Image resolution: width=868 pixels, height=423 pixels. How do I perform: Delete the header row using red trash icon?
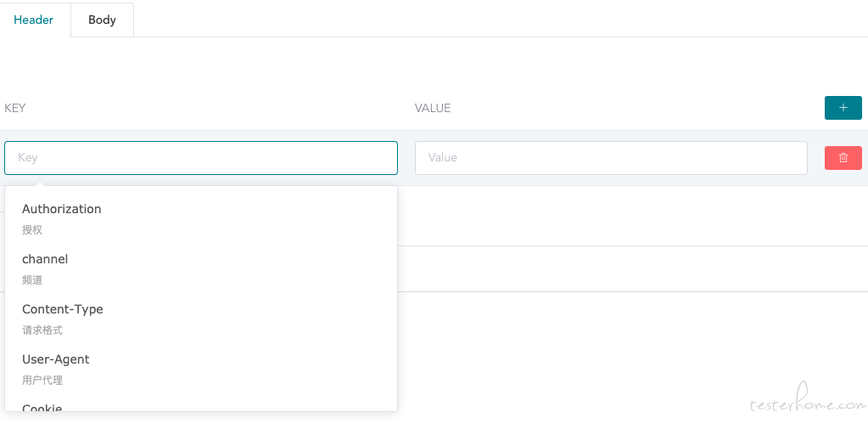[843, 157]
